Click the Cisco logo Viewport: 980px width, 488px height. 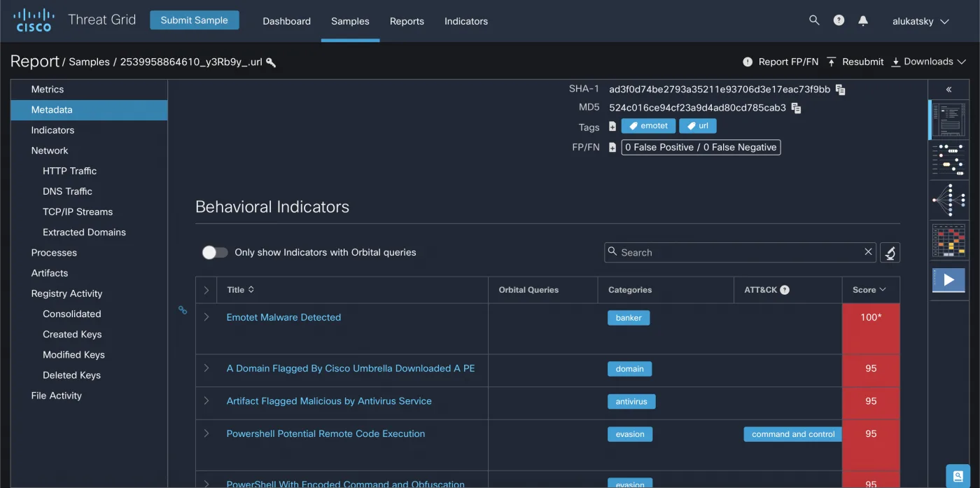[x=34, y=20]
